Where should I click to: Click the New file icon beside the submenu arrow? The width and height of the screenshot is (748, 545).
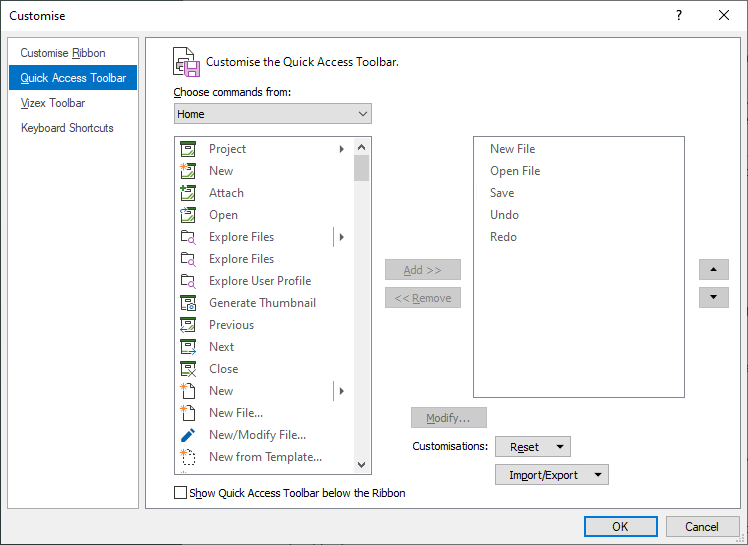tap(188, 390)
